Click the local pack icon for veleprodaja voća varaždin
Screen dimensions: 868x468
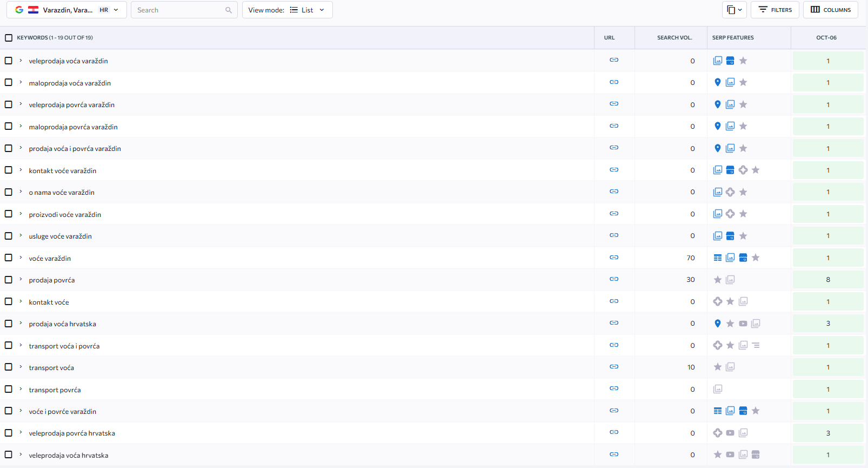(x=730, y=61)
